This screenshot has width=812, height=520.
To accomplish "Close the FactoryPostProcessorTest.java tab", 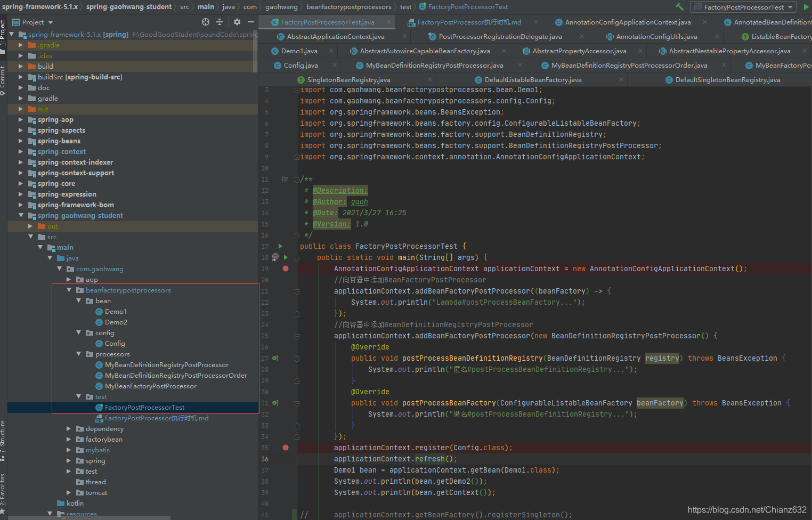I will click(x=389, y=22).
